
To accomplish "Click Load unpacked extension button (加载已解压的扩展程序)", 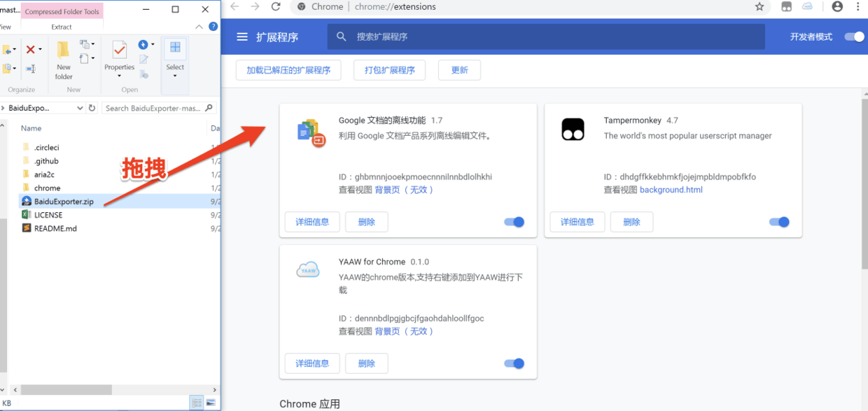I will point(288,70).
